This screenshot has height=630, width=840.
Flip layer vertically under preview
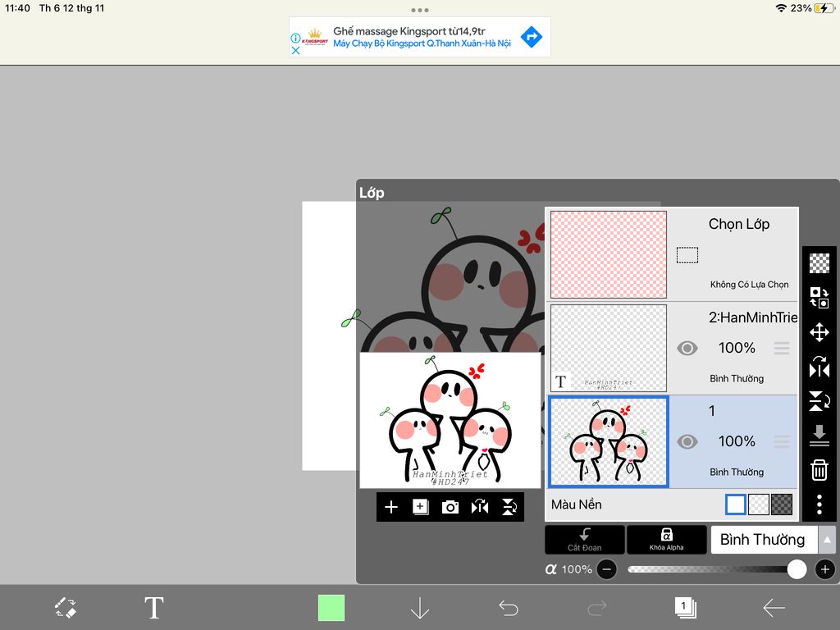[x=509, y=507]
